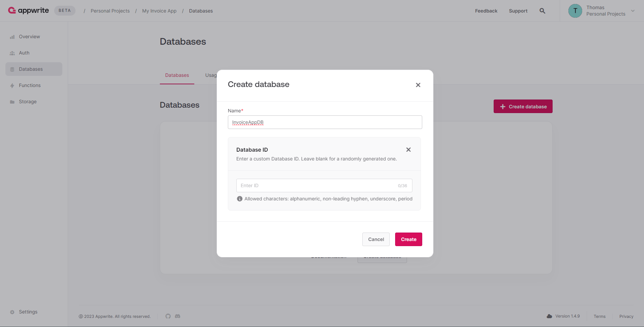
Task: Click the Settings gear in the sidebar
Action: (x=12, y=312)
